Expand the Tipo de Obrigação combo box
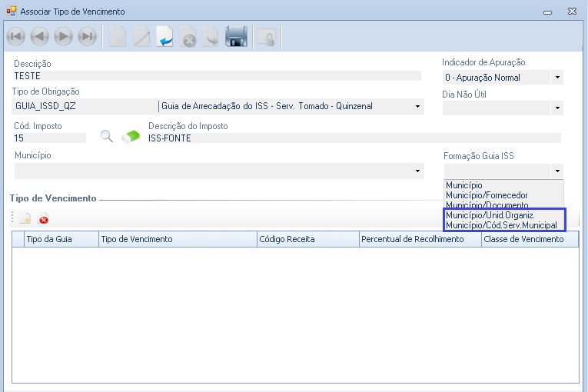 click(x=417, y=106)
